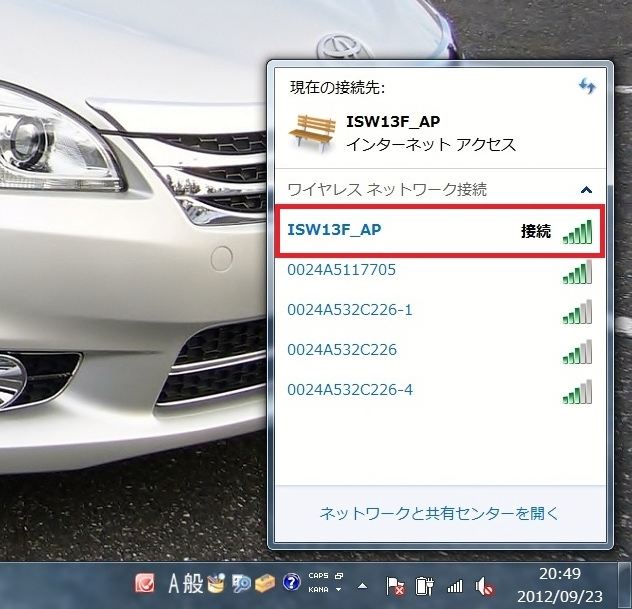632x609 pixels.
Task: Click signal bars for 0024A532C226-1
Action: (x=578, y=312)
